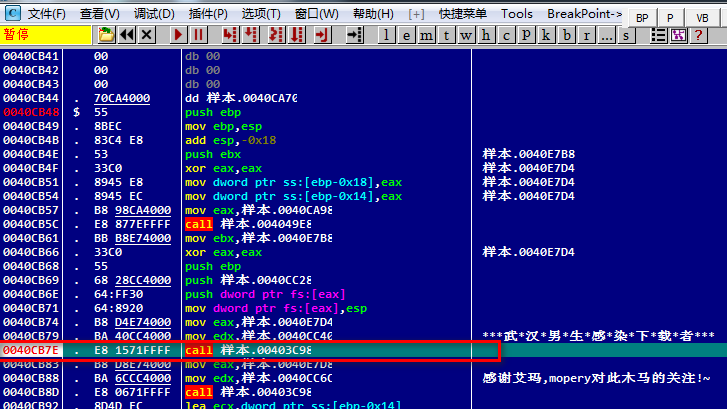Image resolution: width=727 pixels, height=409 pixels.
Task: Click the Open file folder icon
Action: [106, 35]
